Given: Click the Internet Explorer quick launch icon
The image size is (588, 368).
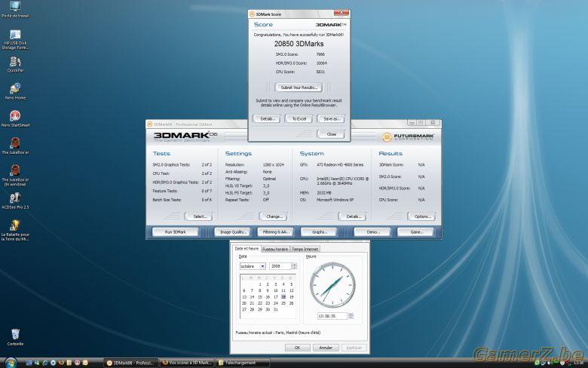Looking at the screenshot, I should pos(45,363).
